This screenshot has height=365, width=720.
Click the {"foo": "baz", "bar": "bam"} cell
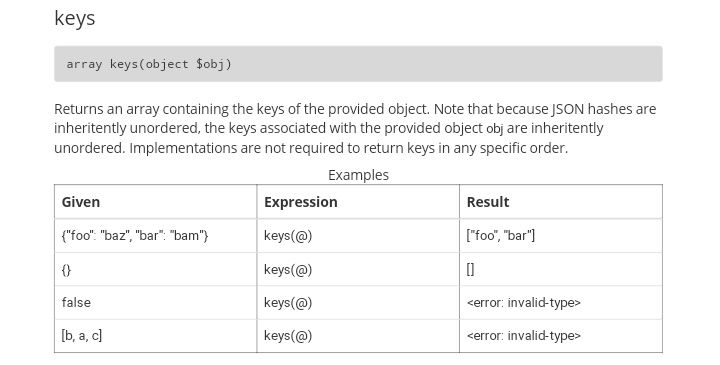(x=156, y=236)
